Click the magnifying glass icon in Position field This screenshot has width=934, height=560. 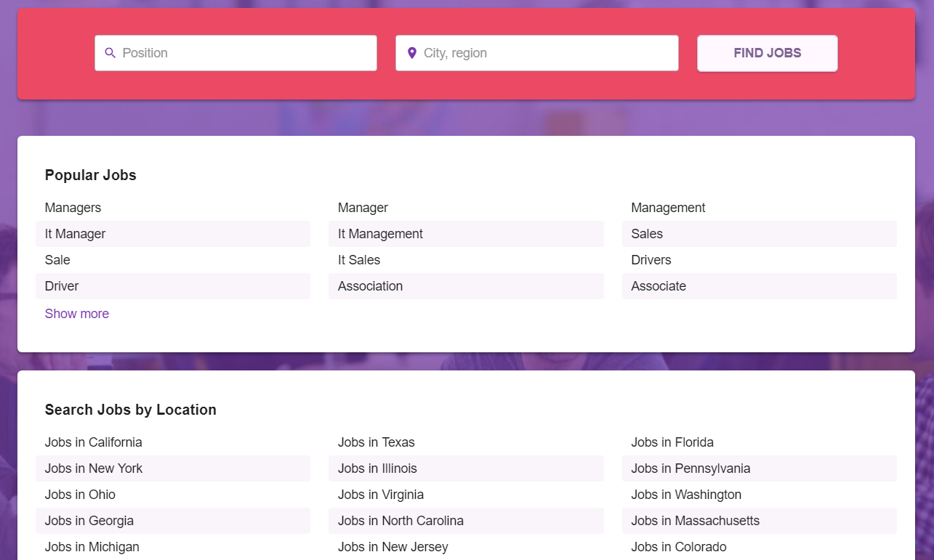pos(110,52)
